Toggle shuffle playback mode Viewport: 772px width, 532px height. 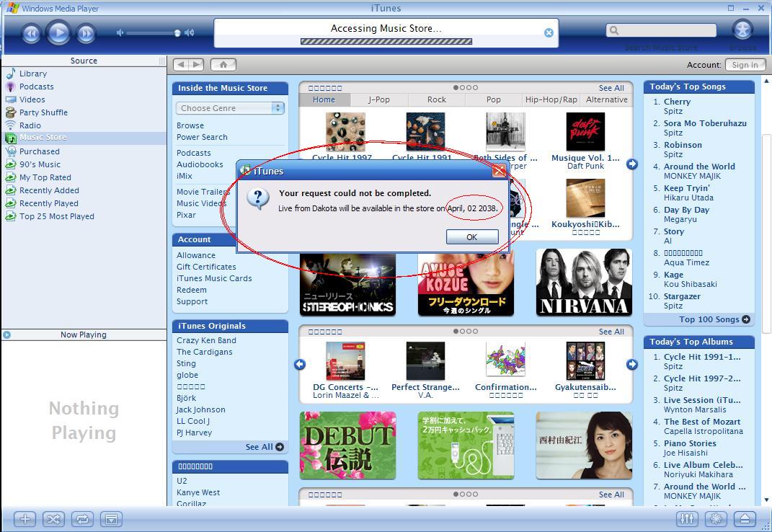[53, 518]
